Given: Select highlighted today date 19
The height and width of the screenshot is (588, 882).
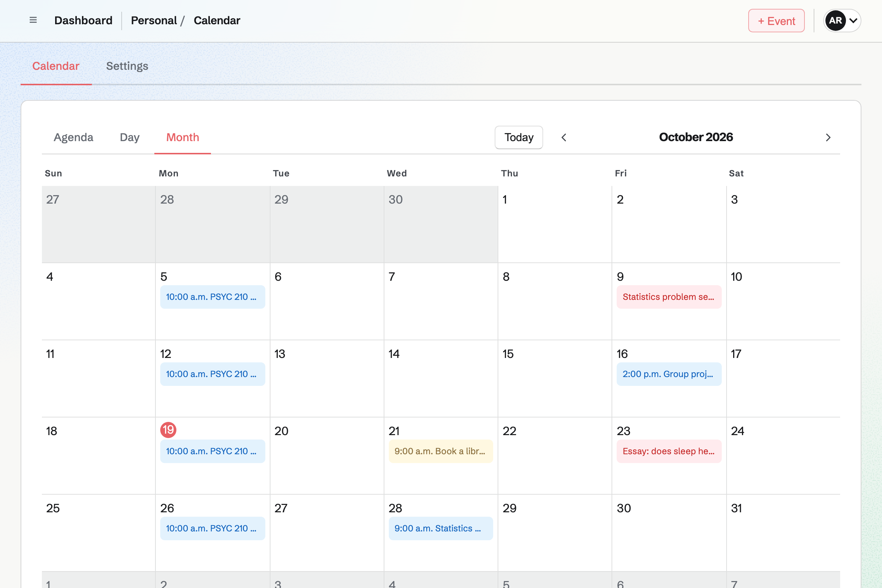Looking at the screenshot, I should click(168, 430).
